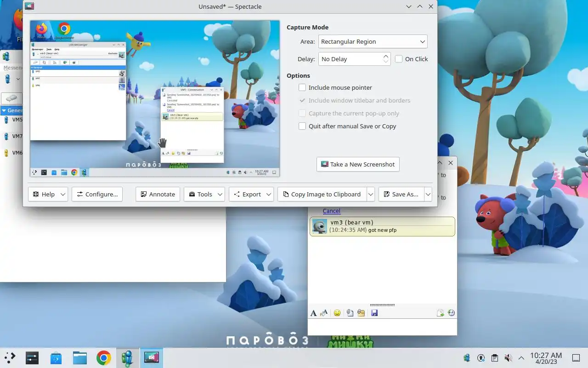Increase the Delay with up arrow
Screen dimensions: 588x368
click(x=386, y=56)
